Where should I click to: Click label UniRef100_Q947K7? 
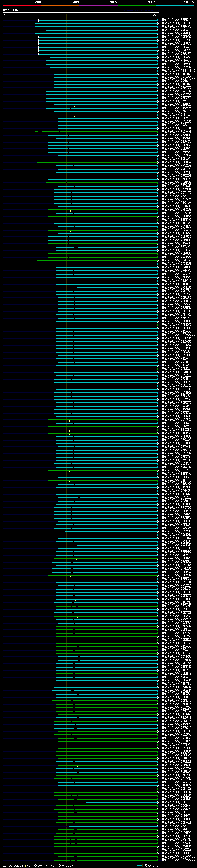click(x=177, y=50)
